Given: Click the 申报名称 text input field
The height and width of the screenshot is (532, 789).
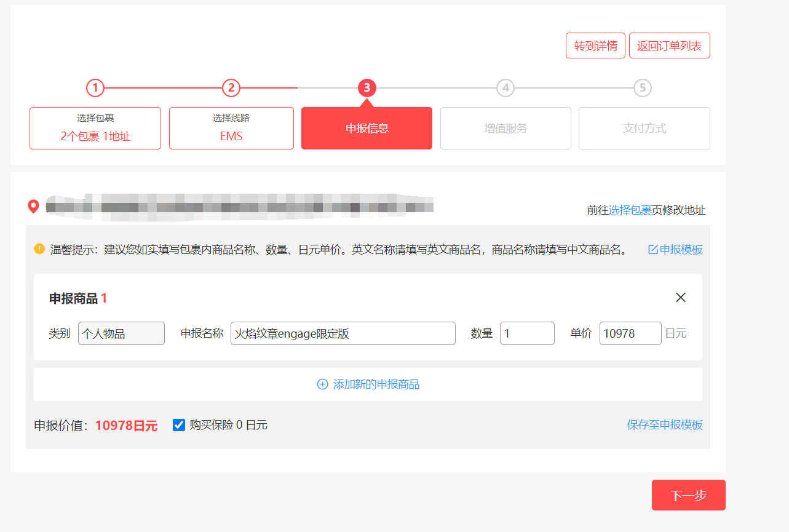Looking at the screenshot, I should pos(343,333).
